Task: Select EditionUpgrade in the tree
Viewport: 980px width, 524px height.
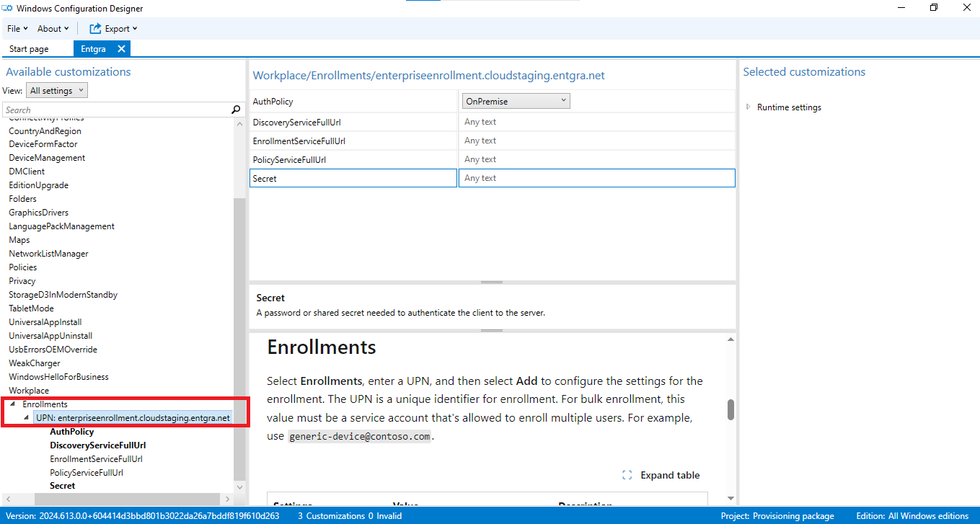Action: tap(38, 185)
